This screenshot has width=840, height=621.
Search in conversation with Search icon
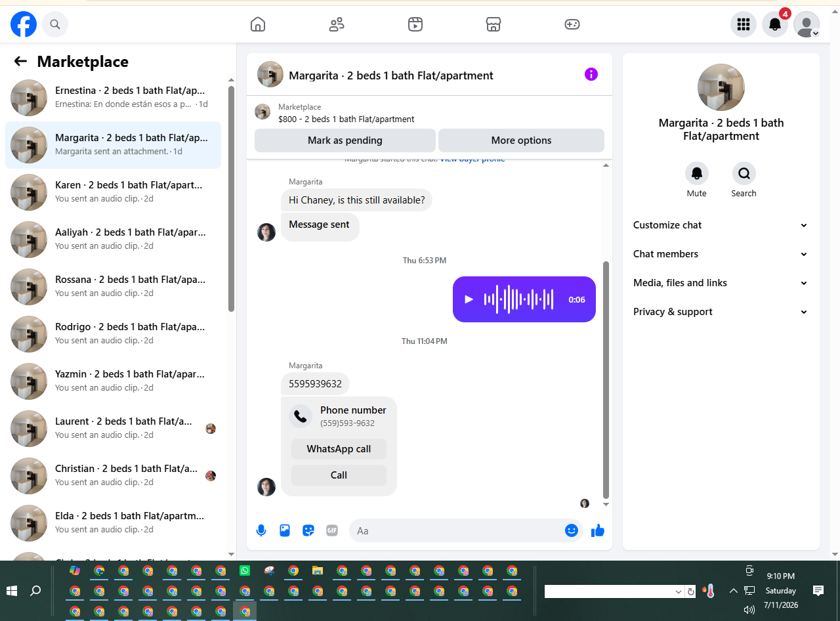click(744, 173)
